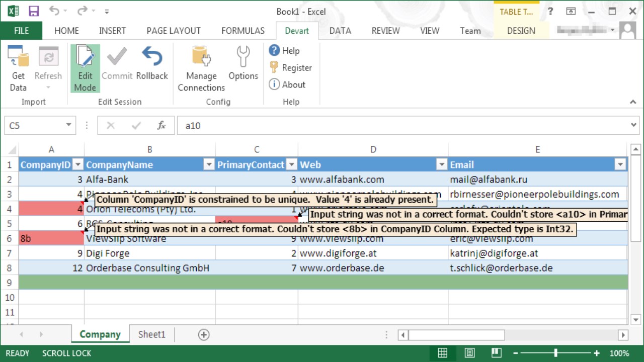Click the Rollback arrow button
This screenshot has height=362, width=644.
click(152, 63)
